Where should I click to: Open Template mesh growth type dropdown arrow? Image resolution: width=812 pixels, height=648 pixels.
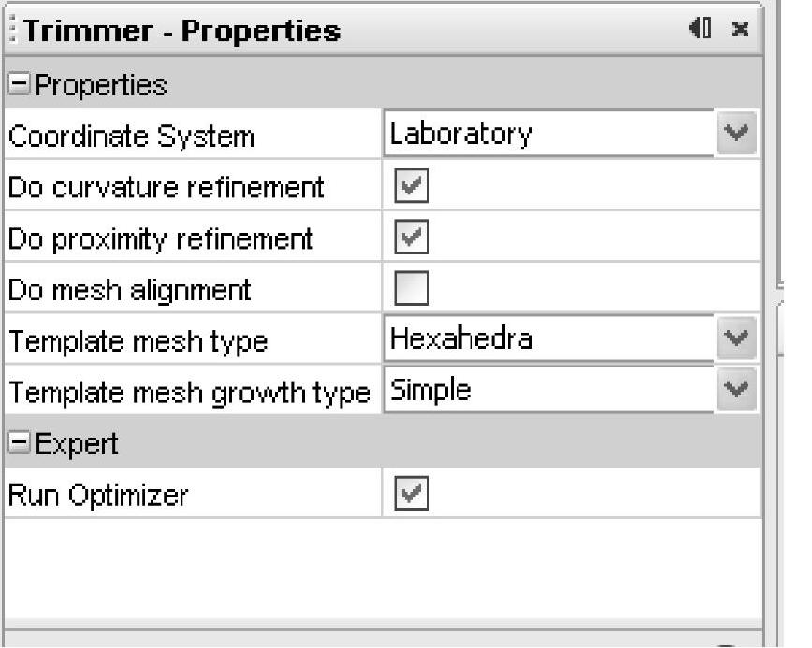click(736, 389)
